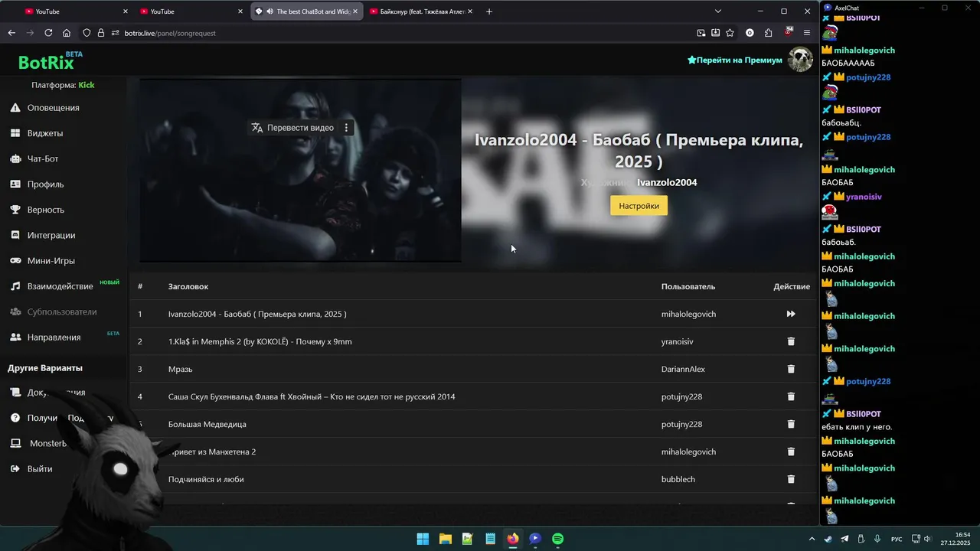Click the Виджеты grid icon
980x551 pixels.
(15, 133)
